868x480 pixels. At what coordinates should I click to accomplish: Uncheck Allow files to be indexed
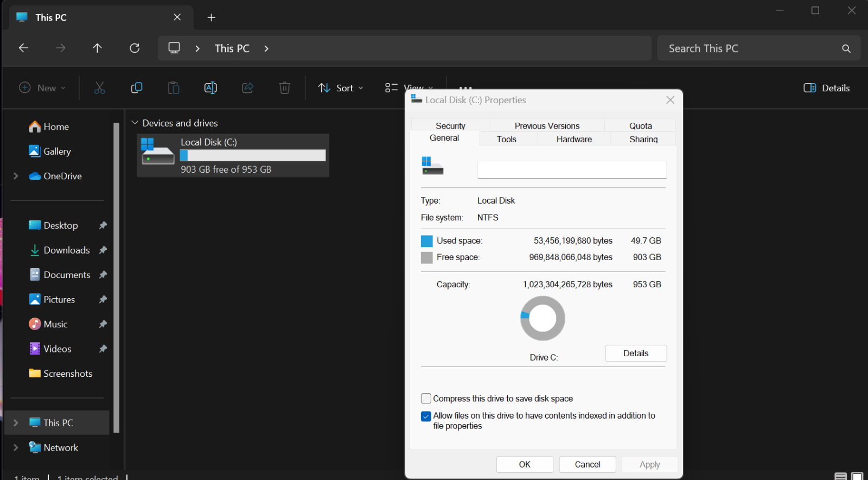pyautogui.click(x=426, y=416)
